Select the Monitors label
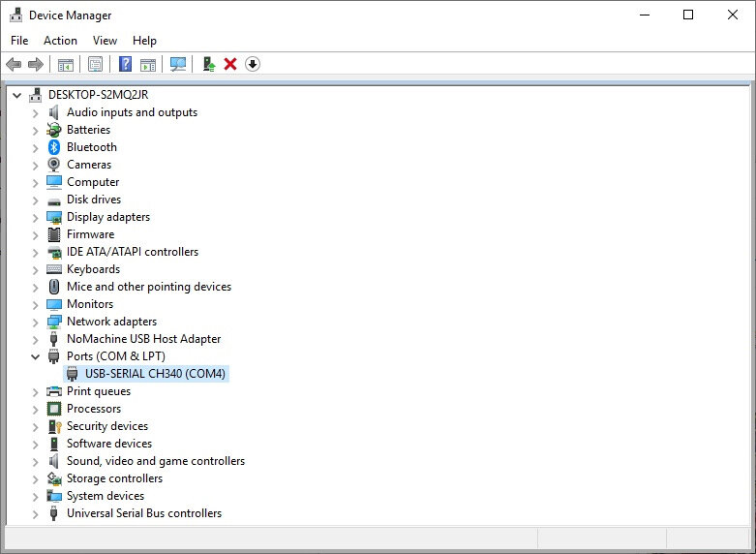Screen dimensions: 756x554 pos(90,304)
